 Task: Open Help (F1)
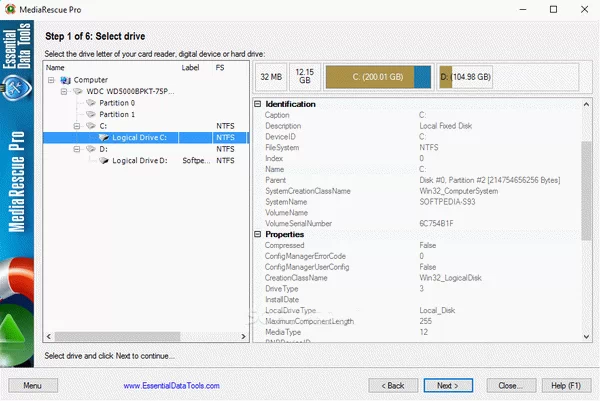point(566,385)
